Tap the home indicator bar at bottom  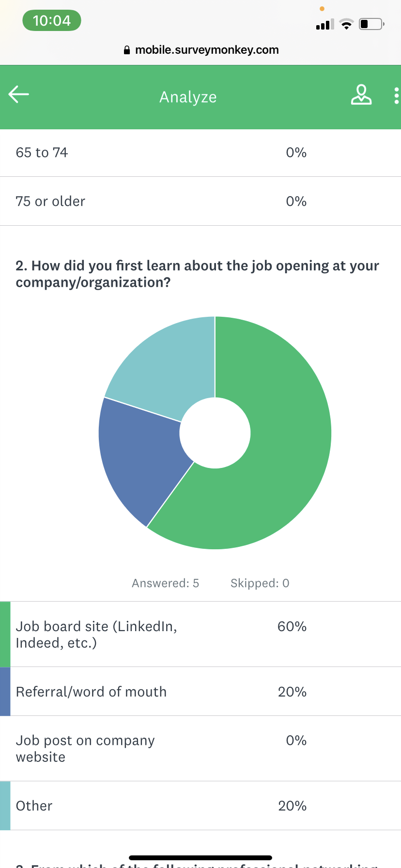pyautogui.click(x=200, y=857)
